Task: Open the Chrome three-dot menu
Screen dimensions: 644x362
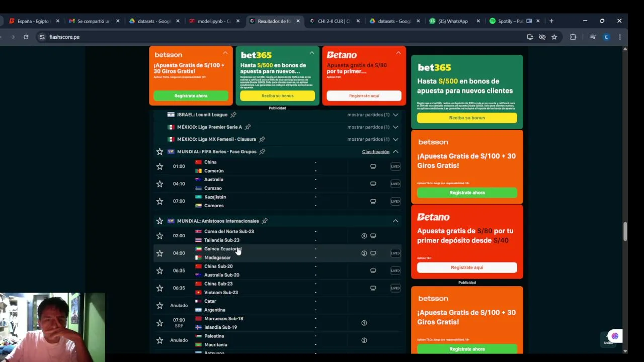Action: coord(620,37)
